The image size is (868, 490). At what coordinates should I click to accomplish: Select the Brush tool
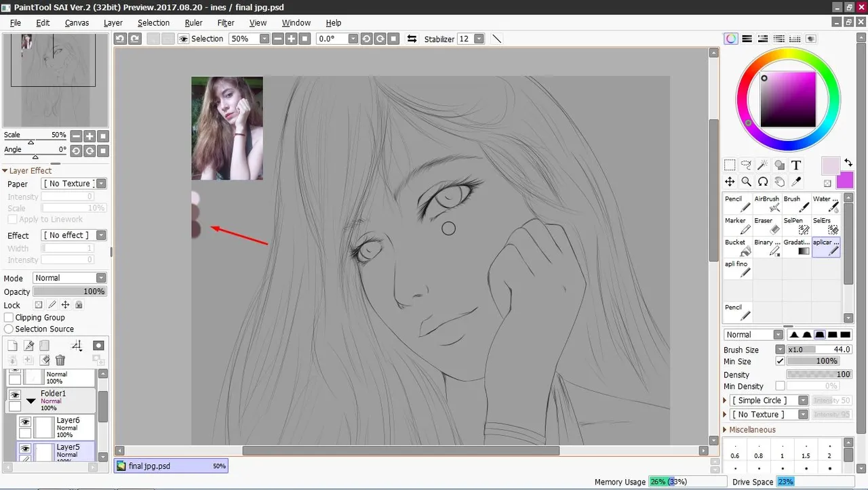pos(797,203)
